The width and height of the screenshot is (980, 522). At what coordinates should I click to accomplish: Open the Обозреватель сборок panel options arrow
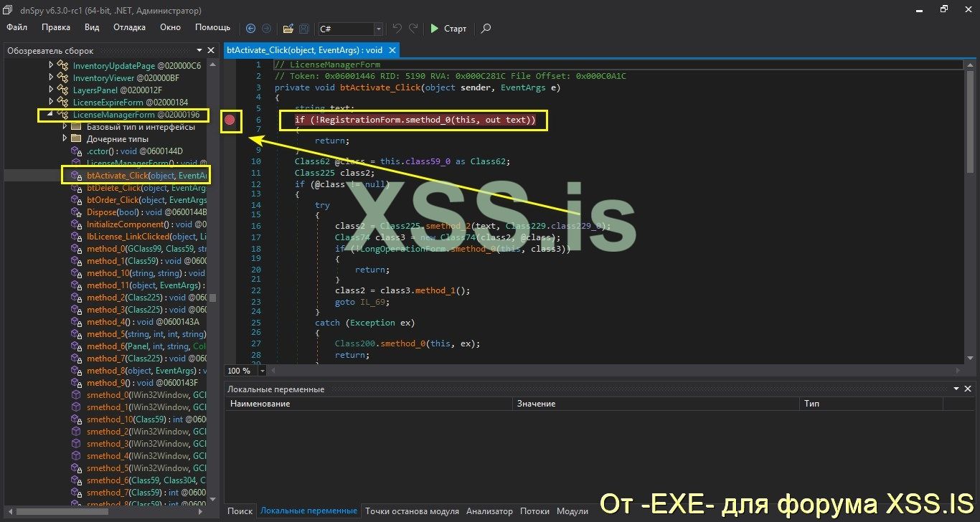(x=199, y=50)
